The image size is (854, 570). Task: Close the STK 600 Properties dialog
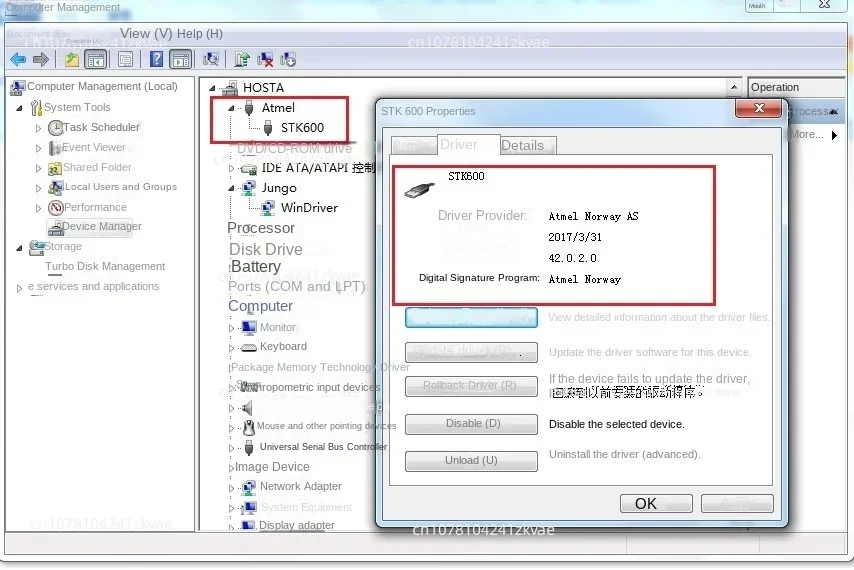pos(759,108)
